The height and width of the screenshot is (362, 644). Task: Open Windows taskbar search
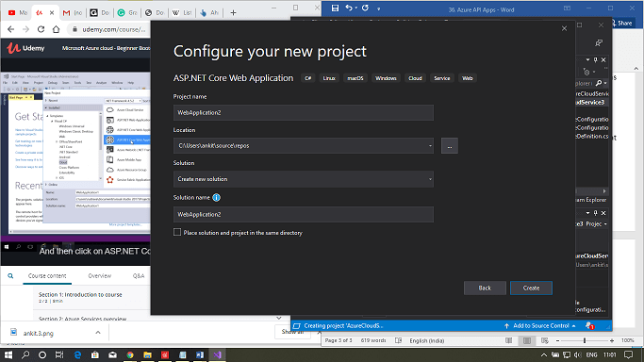[x=25, y=354]
